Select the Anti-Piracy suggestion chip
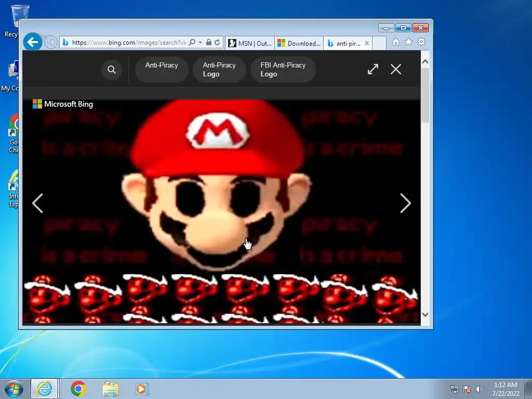This screenshot has height=399, width=532. tap(162, 70)
